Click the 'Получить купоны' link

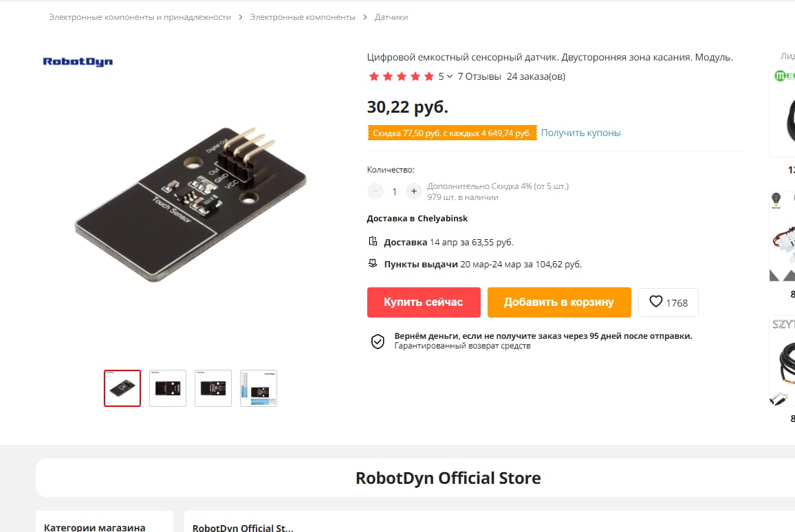[x=580, y=133]
